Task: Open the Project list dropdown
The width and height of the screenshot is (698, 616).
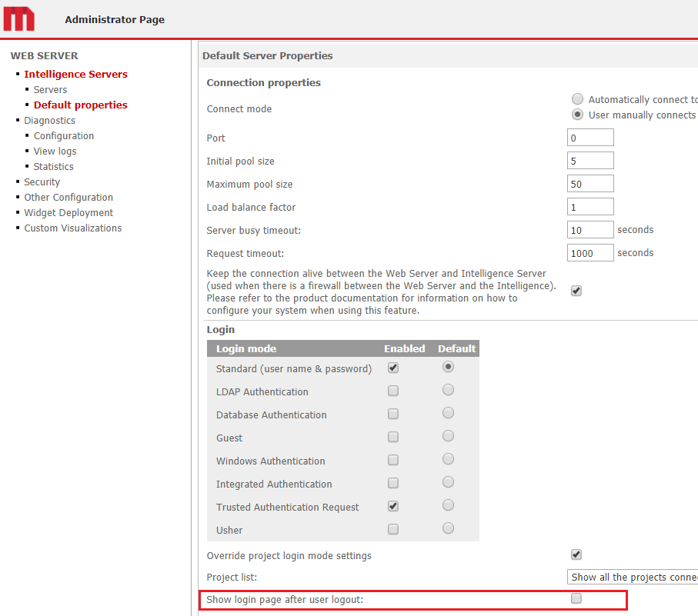Action: tap(632, 576)
